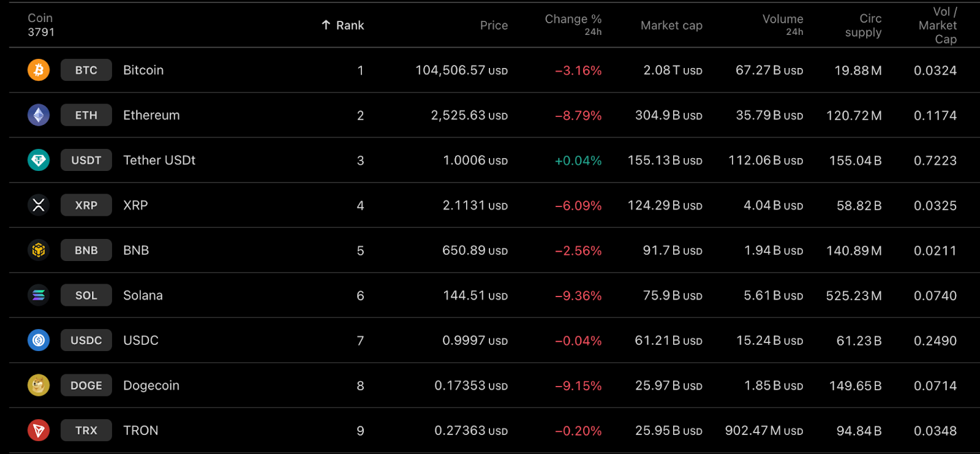Sort by the Price column header

[494, 25]
